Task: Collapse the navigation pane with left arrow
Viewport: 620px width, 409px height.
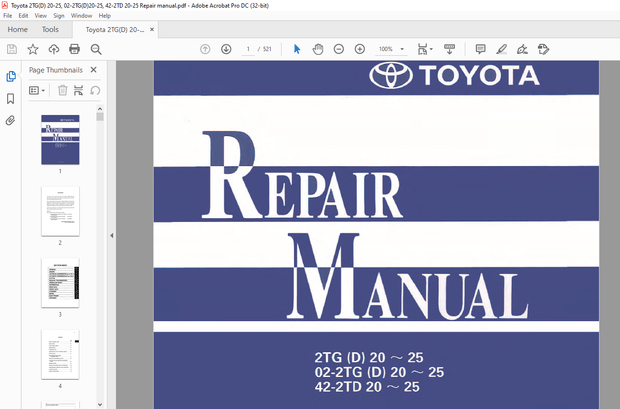Action: tap(112, 235)
